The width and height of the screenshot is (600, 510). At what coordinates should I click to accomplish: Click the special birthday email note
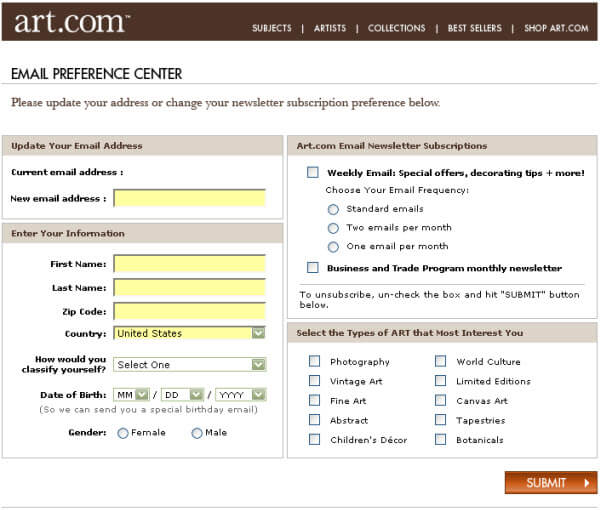[148, 409]
